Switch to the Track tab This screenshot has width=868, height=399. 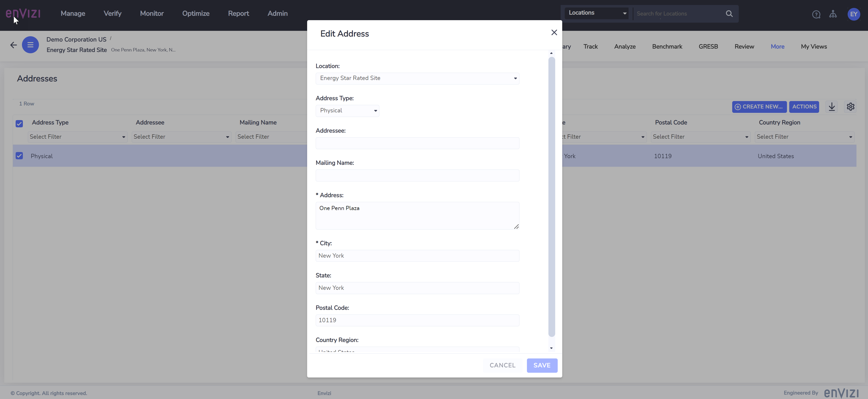[590, 46]
